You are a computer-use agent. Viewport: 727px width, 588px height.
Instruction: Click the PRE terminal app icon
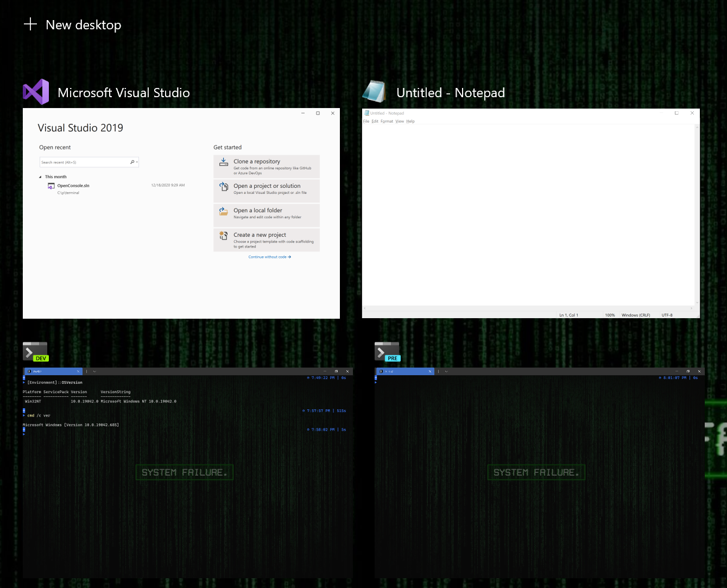click(x=387, y=351)
